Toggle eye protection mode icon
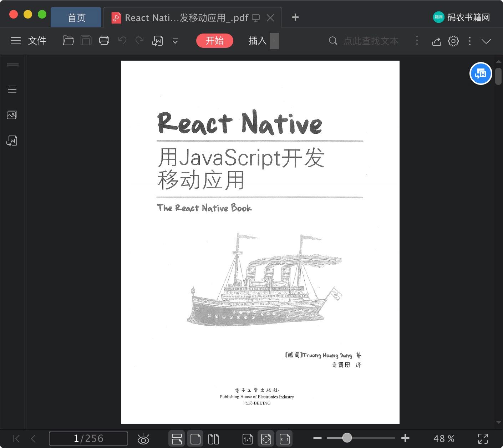The image size is (503, 448). [143, 439]
